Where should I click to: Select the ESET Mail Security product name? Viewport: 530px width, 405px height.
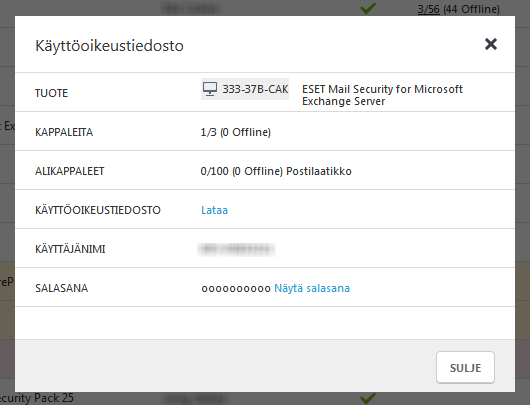click(x=382, y=95)
